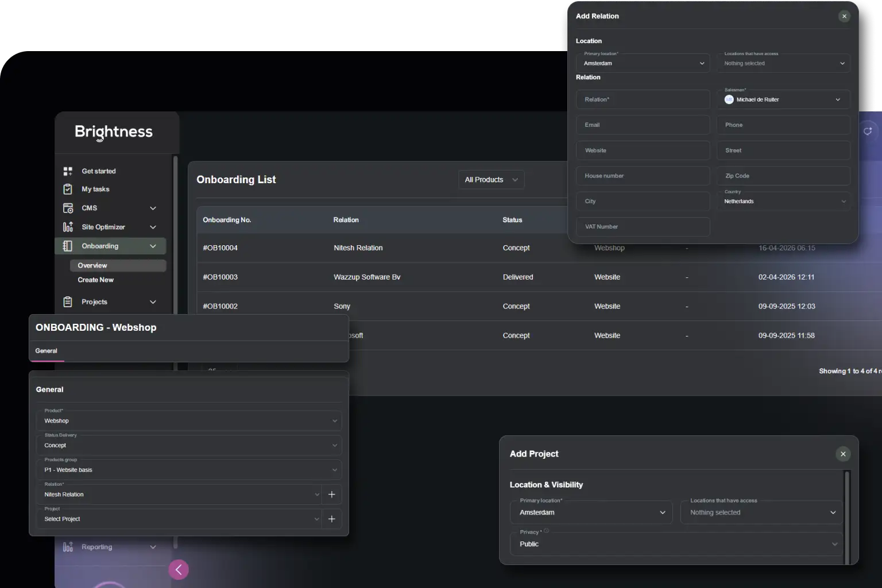Image resolution: width=882 pixels, height=588 pixels.
Task: Open the All Products filter dropdown
Action: point(491,180)
